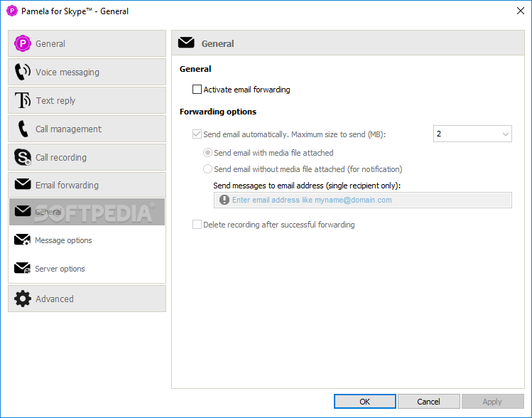The width and height of the screenshot is (532, 418).
Task: Click the Message options envelope-gear icon
Action: point(23,240)
